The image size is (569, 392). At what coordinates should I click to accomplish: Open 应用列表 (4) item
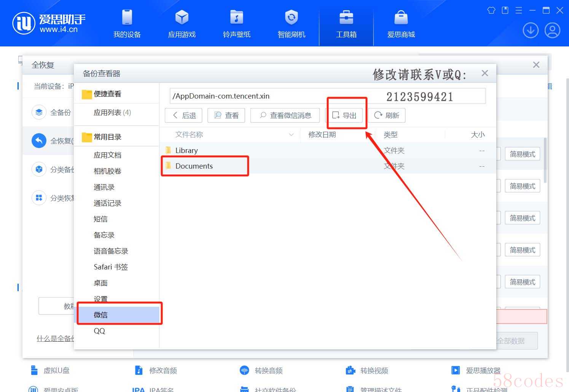tap(112, 113)
